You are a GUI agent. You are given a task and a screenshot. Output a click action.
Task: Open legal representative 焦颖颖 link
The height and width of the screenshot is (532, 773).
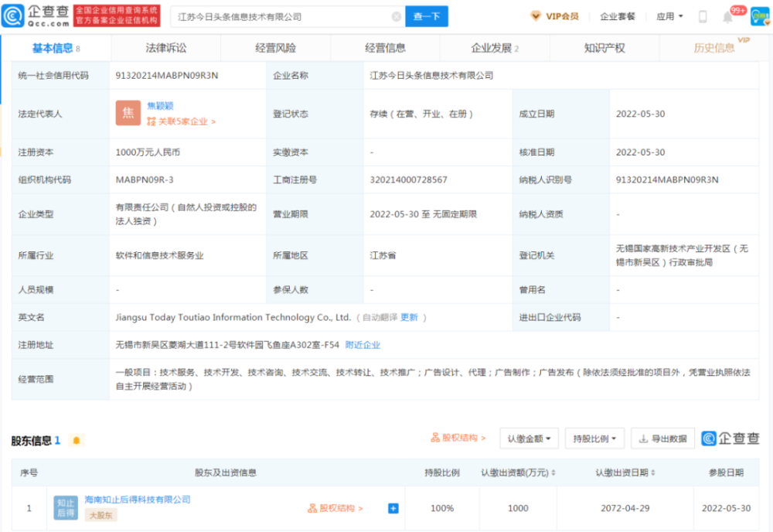tap(160, 106)
